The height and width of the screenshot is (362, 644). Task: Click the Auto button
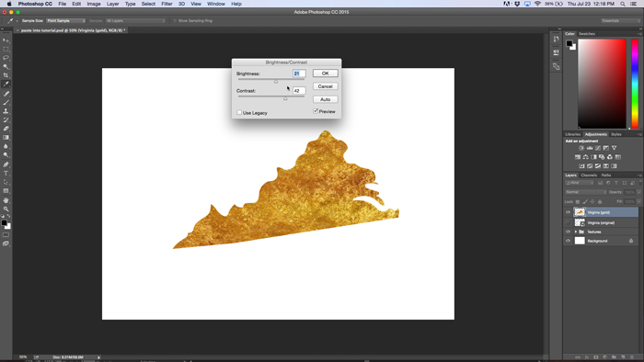326,99
